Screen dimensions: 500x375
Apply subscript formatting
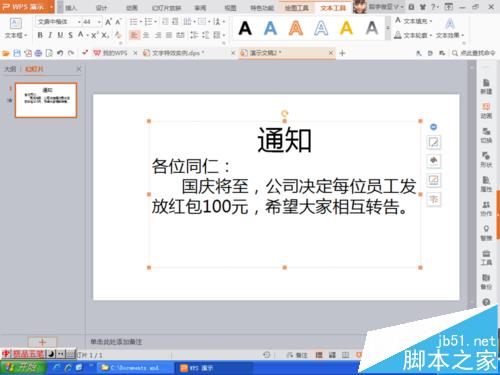pos(105,35)
